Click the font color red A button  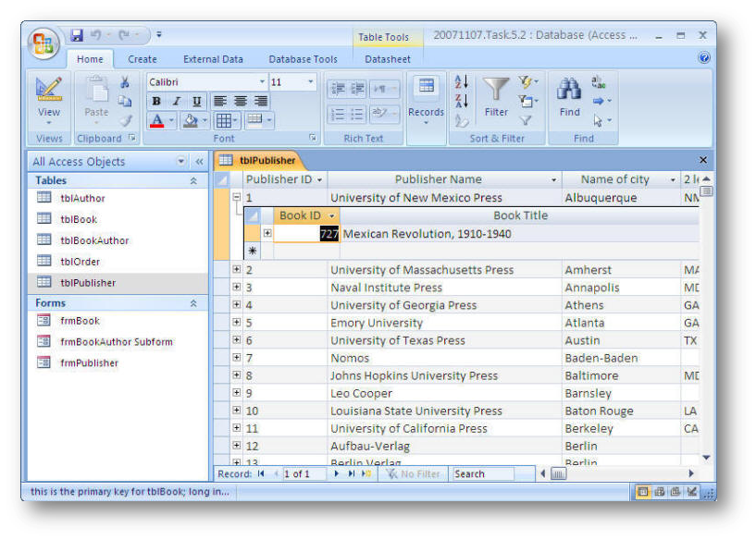(x=156, y=121)
